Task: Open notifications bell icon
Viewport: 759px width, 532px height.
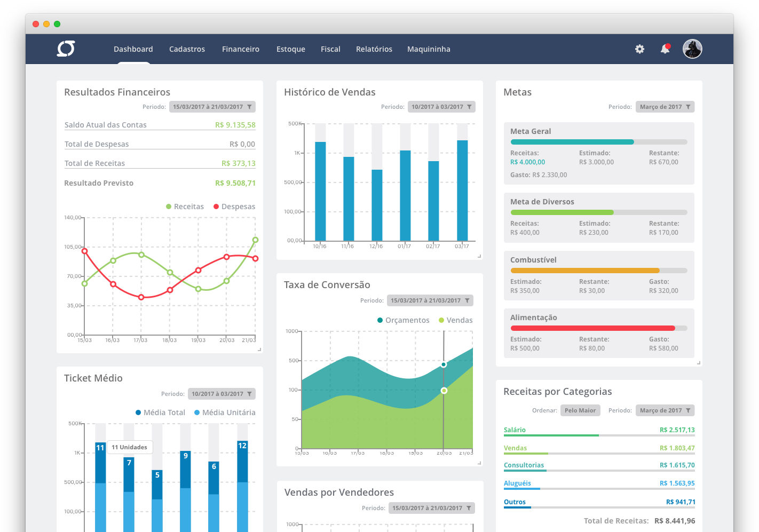Action: [665, 49]
